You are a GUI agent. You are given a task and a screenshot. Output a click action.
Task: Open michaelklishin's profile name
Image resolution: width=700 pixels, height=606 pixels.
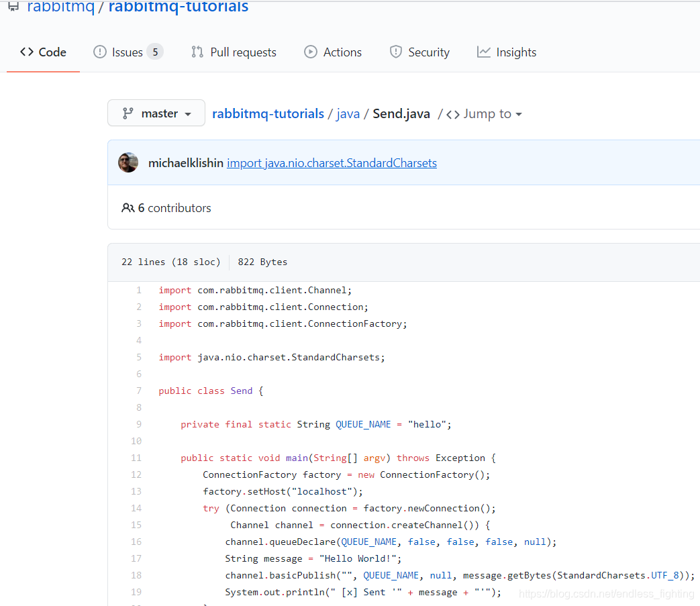click(x=186, y=163)
